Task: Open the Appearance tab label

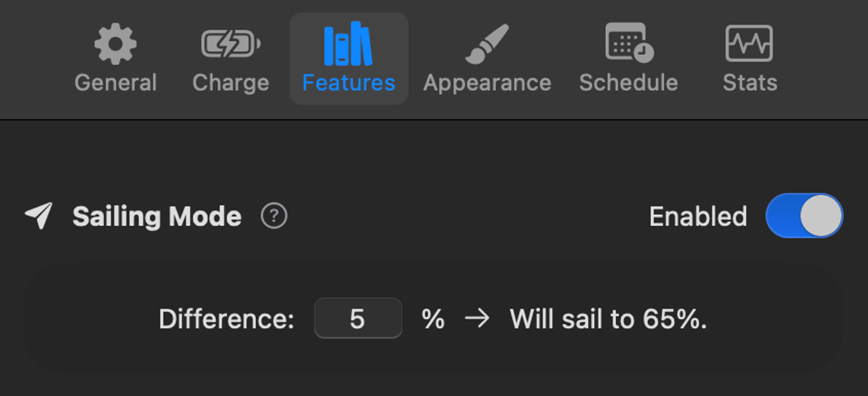Action: pos(487,82)
